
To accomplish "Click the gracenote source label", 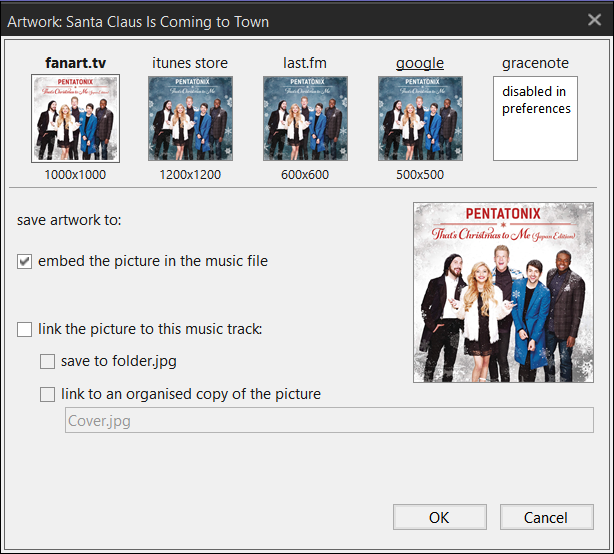I will (535, 63).
